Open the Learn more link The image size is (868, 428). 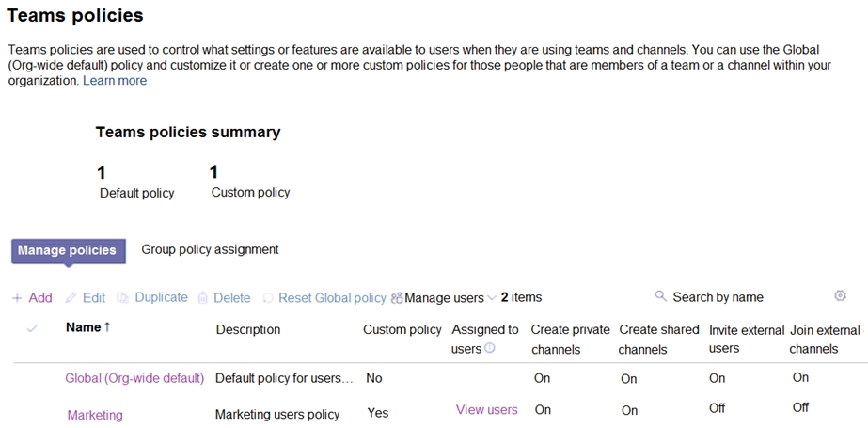(x=115, y=81)
